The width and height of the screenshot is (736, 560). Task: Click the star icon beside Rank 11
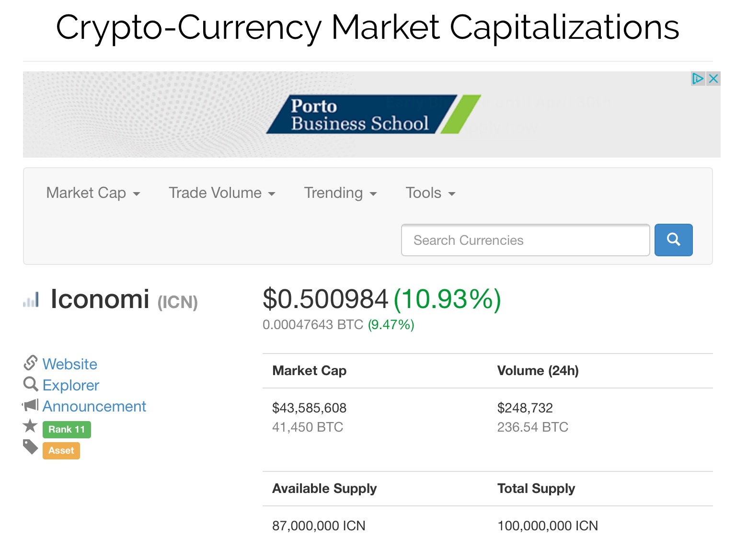(x=30, y=425)
